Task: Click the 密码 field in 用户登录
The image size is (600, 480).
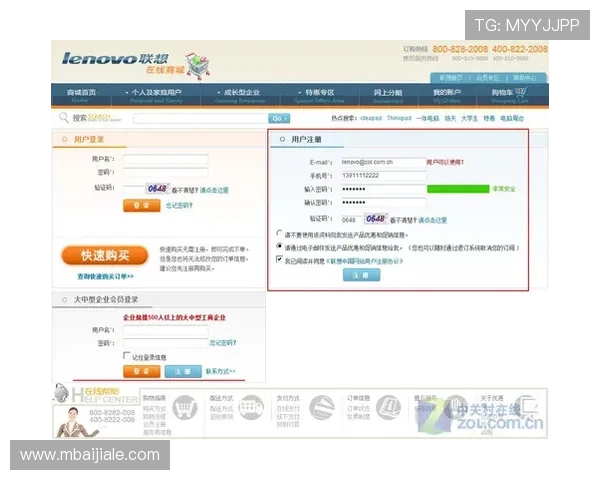Action: 166,172
